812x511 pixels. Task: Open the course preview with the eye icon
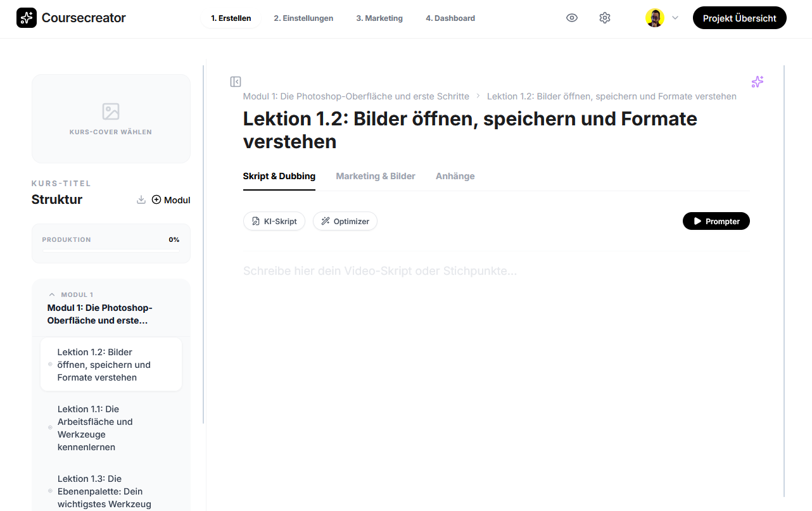pyautogui.click(x=572, y=18)
